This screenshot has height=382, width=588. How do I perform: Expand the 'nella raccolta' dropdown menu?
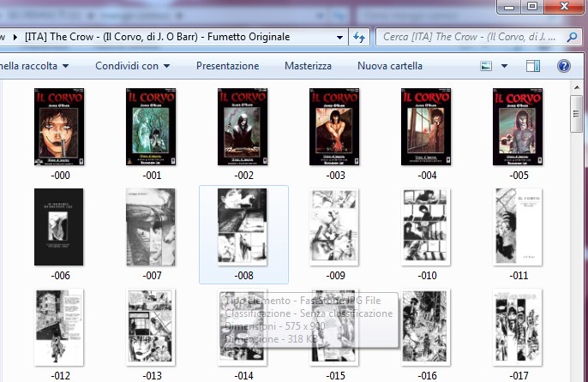point(65,66)
